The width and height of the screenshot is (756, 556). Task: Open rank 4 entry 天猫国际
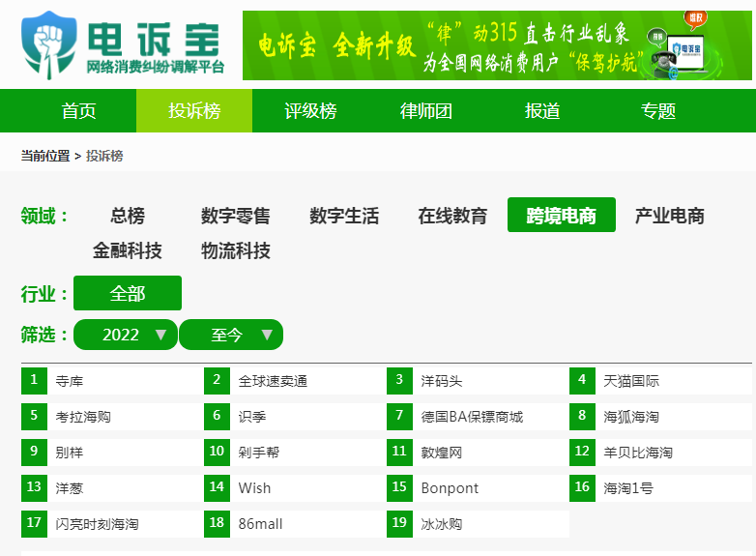click(631, 381)
